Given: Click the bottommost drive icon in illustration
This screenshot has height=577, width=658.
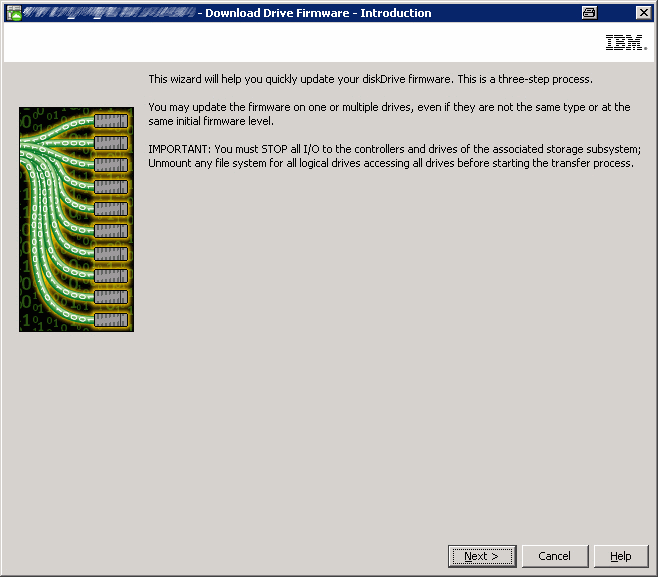Looking at the screenshot, I should [111, 320].
